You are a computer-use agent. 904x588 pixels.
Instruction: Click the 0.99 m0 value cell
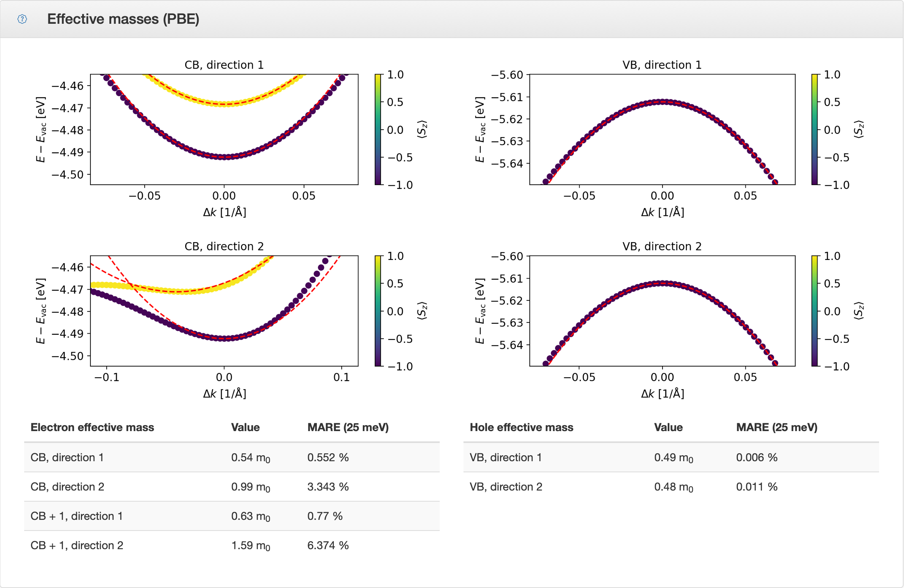251,487
